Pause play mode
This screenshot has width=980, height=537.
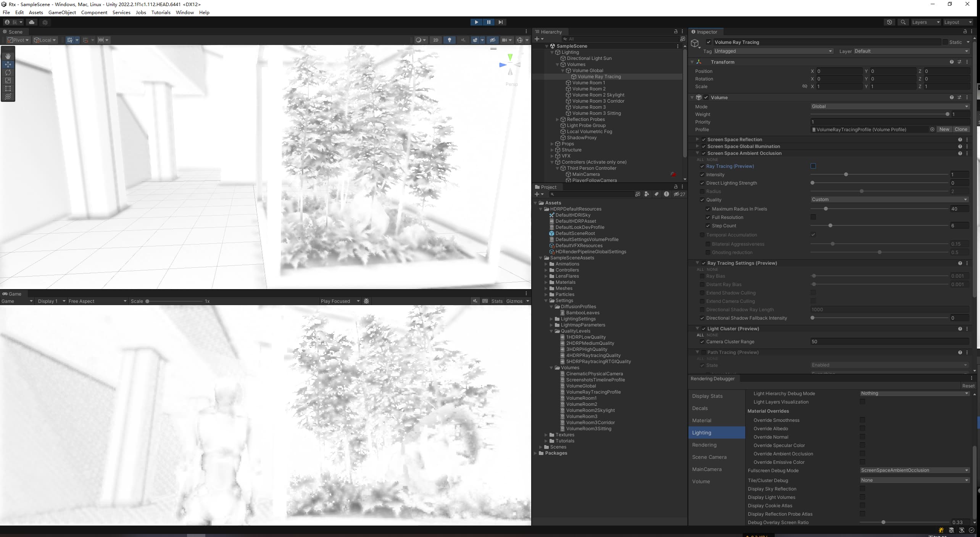(x=488, y=22)
